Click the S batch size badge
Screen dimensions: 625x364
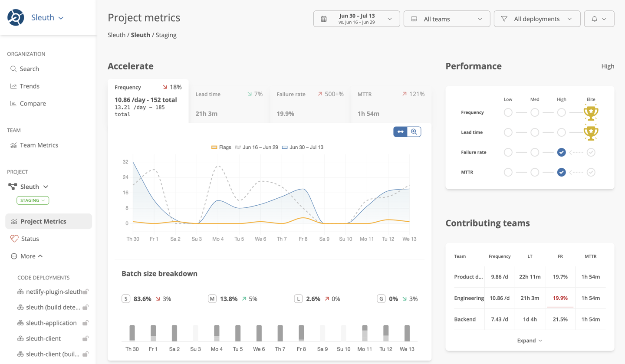[x=126, y=299]
